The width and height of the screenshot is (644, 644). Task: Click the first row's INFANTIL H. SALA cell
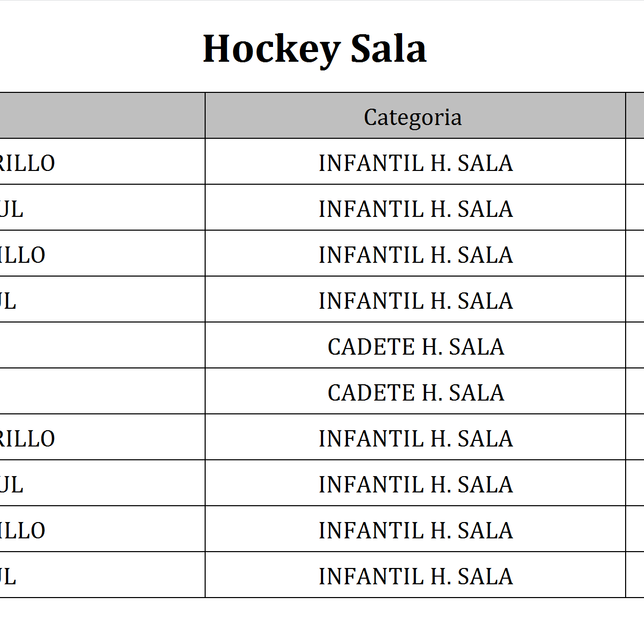[415, 163]
